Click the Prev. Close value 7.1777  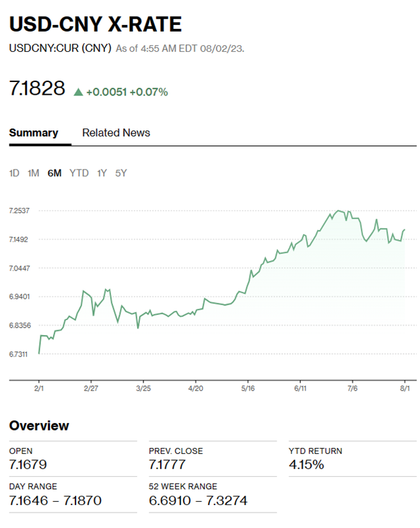click(x=167, y=464)
